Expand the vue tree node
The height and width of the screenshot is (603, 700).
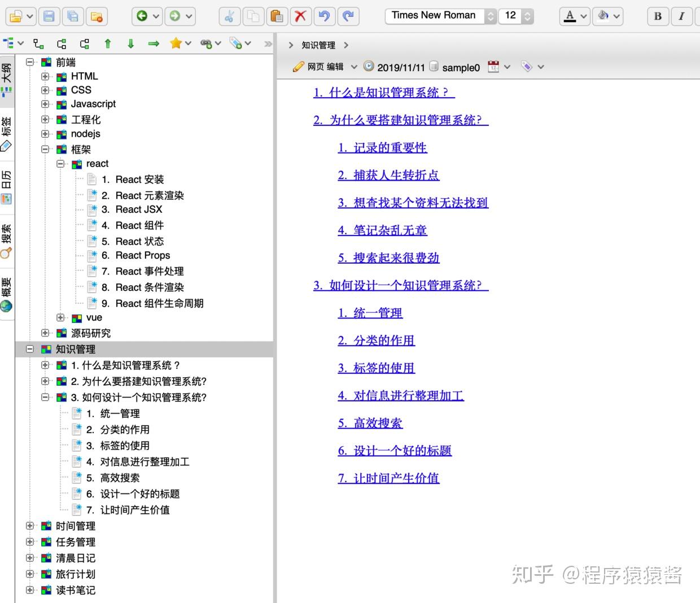[60, 317]
